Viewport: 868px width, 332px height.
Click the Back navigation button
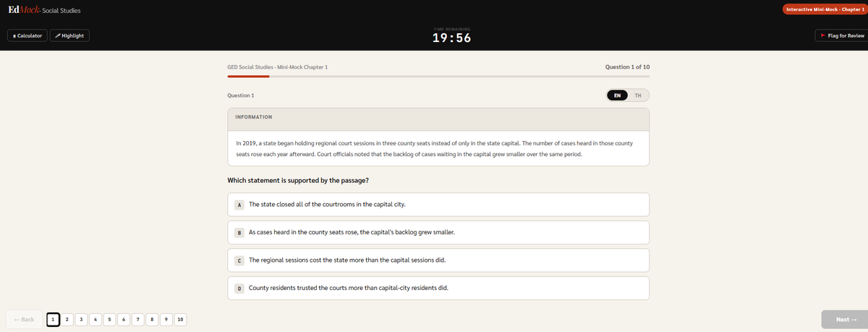23,320
